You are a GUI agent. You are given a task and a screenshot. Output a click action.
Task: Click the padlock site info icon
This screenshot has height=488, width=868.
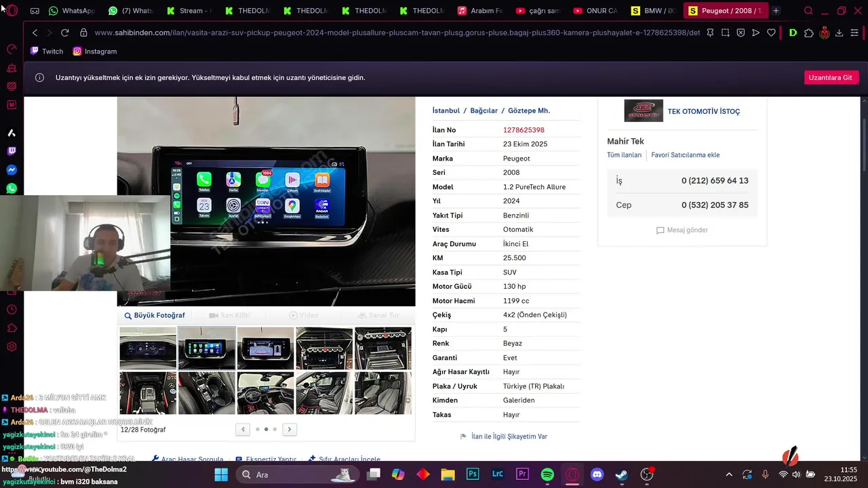point(83,33)
